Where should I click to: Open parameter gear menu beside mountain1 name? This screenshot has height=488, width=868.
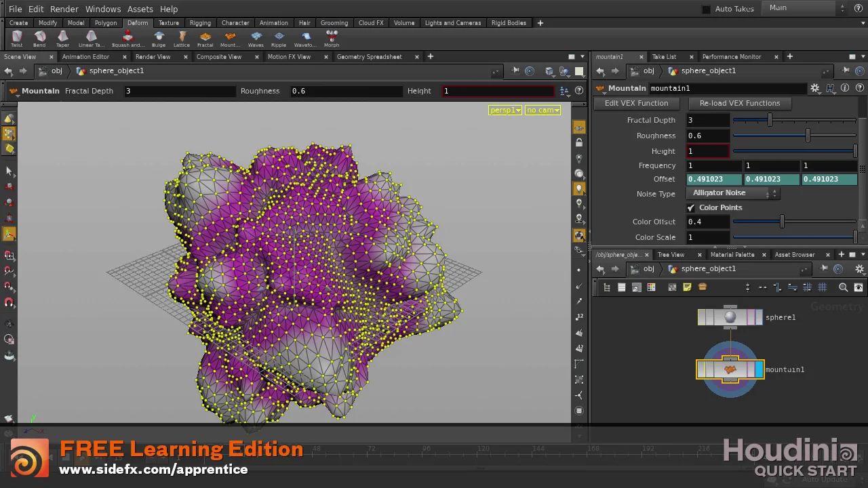click(815, 88)
